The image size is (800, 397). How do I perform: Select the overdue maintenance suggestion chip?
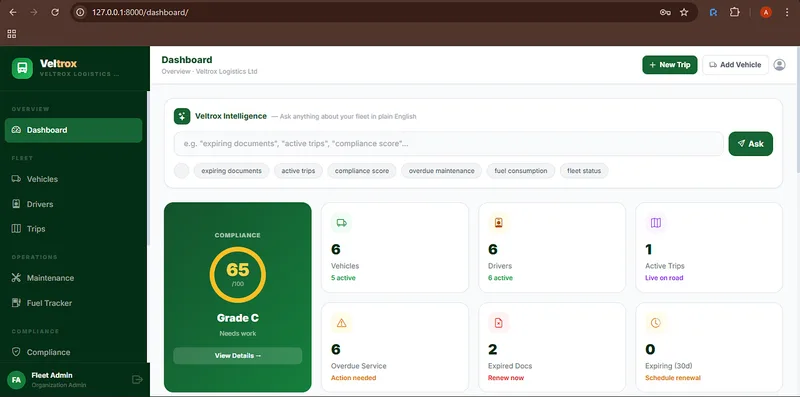[441, 171]
